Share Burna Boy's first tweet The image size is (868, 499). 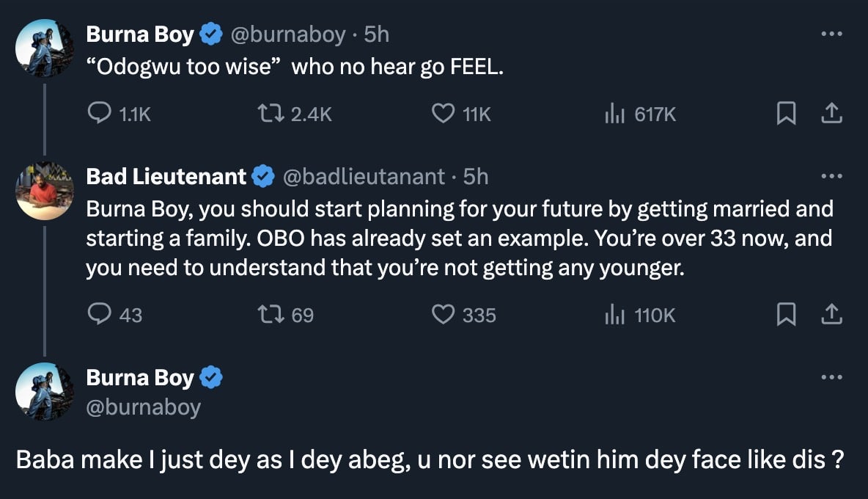831,114
